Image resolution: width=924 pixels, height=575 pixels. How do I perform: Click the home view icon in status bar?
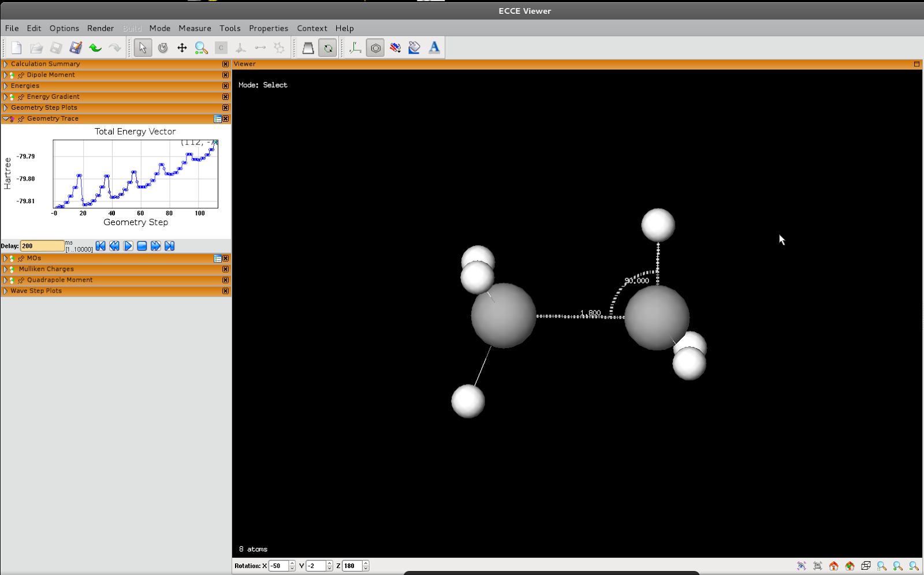(833, 566)
